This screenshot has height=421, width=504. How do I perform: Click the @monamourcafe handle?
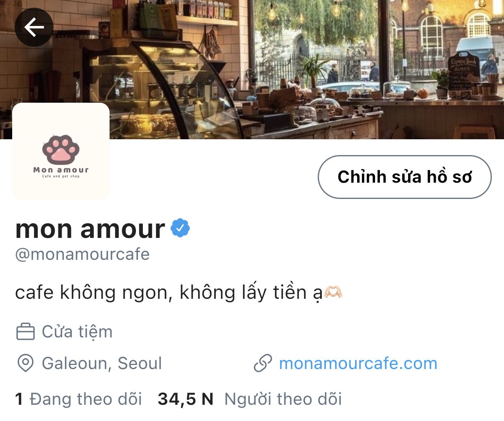pyautogui.click(x=82, y=255)
